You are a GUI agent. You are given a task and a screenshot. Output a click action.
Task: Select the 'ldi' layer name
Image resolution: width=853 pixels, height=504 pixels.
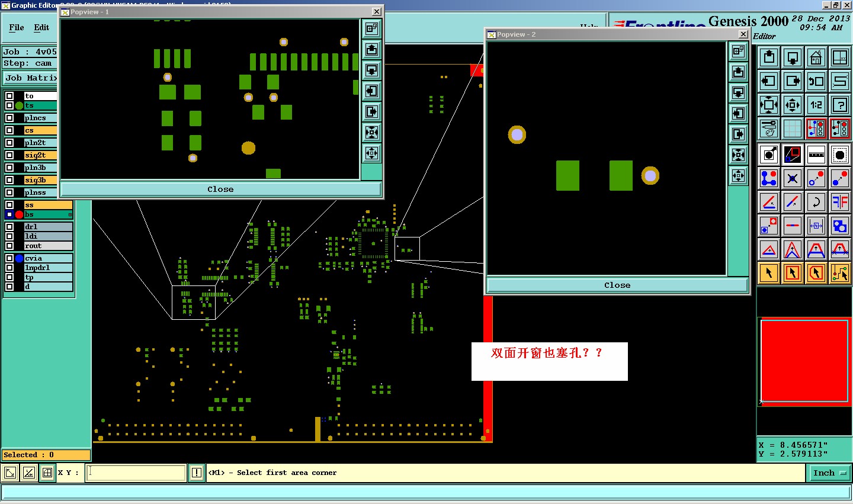tap(48, 236)
